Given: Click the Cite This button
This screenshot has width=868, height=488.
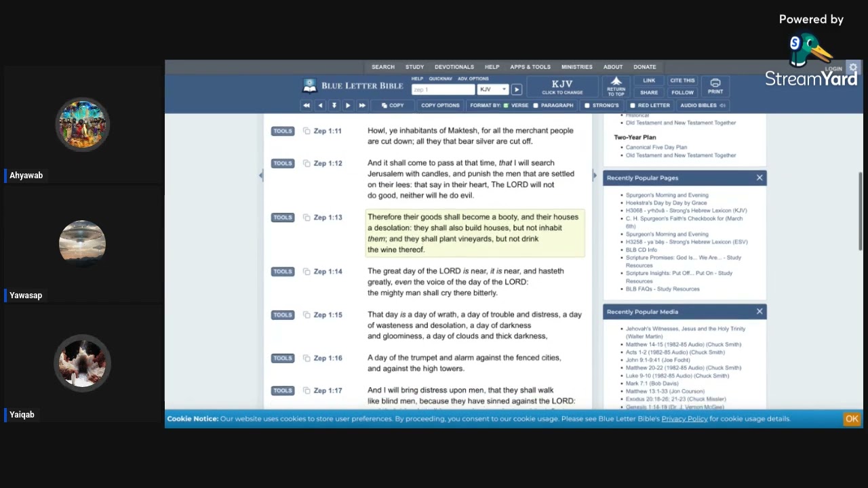Looking at the screenshot, I should [x=682, y=81].
